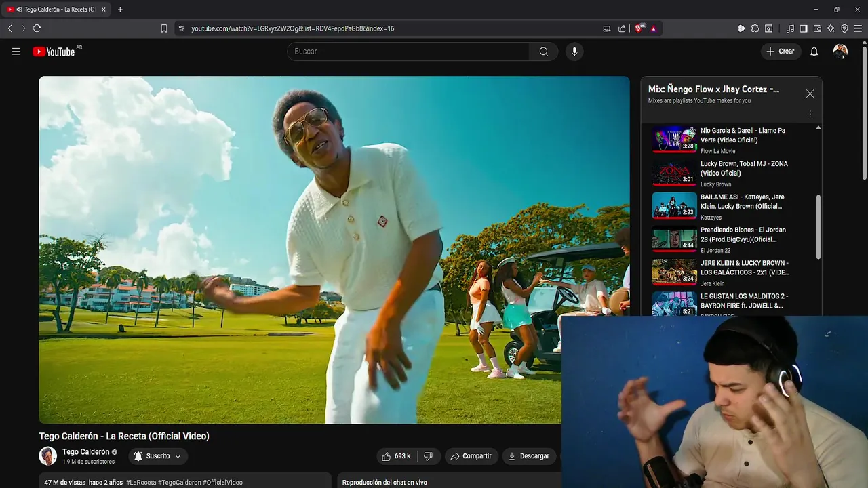Open the Extensions puzzle-piece menu

click(755, 28)
